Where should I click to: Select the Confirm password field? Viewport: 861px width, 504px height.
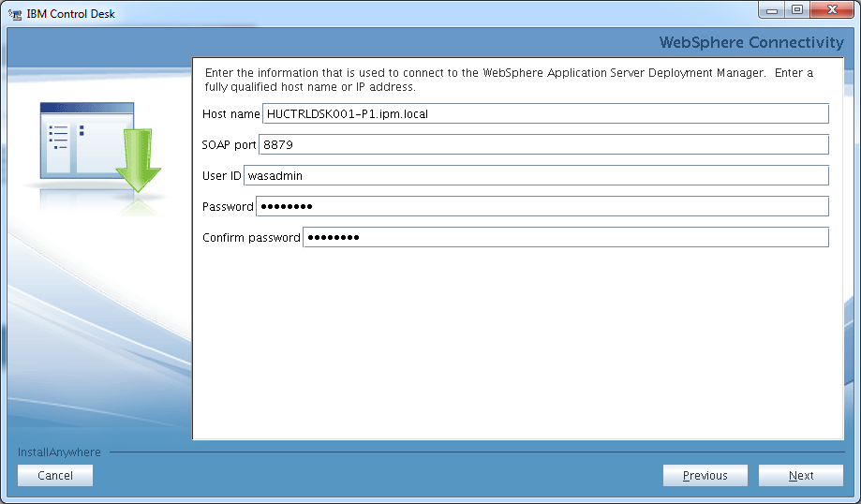(x=566, y=237)
